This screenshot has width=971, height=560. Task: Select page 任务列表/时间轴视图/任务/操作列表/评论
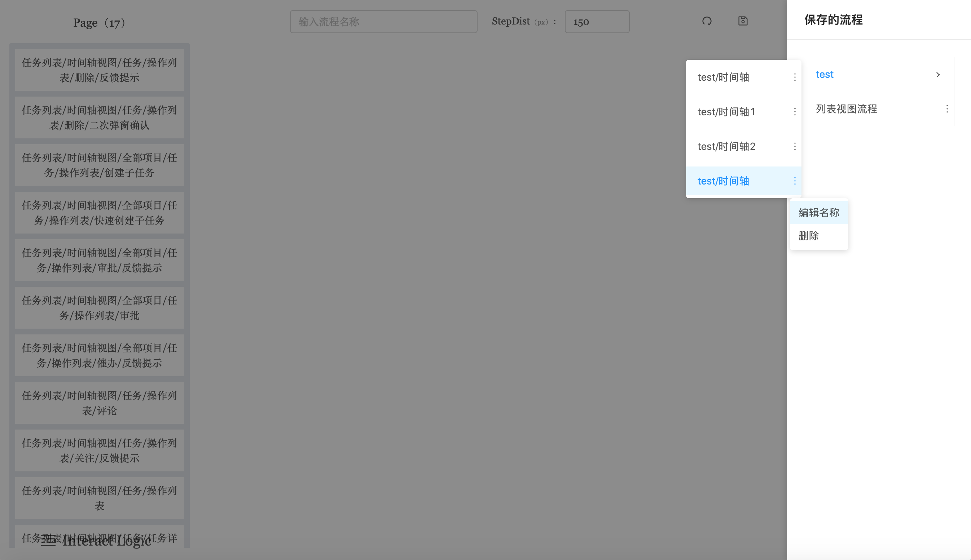coord(99,403)
